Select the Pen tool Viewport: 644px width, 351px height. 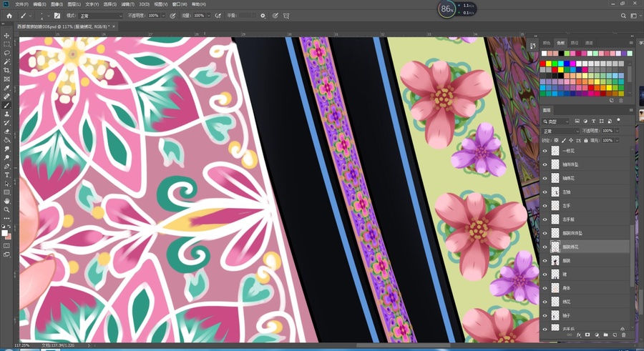(6, 167)
